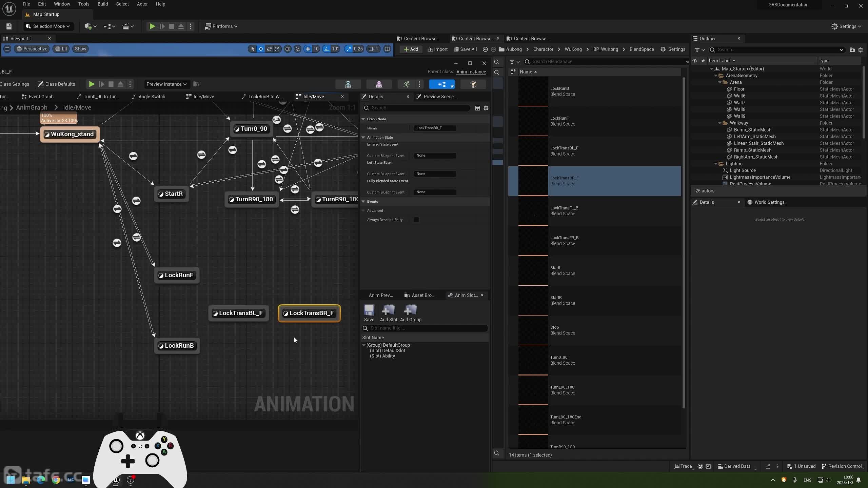Open viewport camera speed control
The width and height of the screenshot is (868, 488).
[x=373, y=49]
